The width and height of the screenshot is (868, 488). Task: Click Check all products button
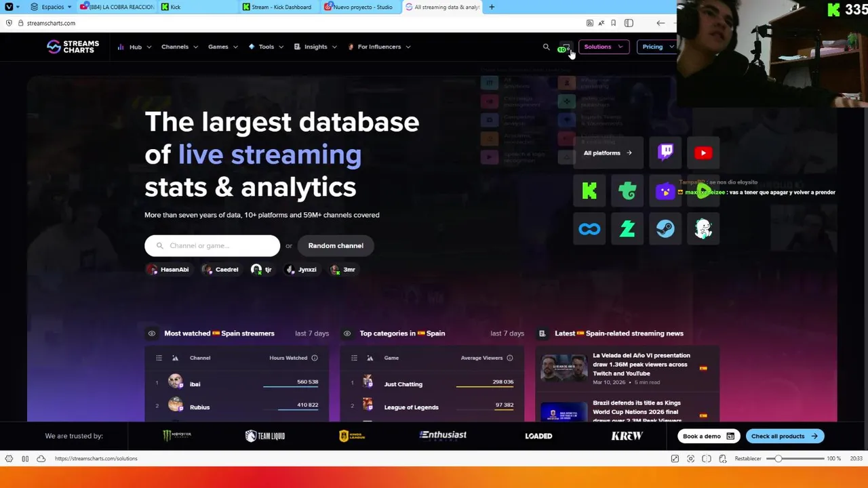785,436
